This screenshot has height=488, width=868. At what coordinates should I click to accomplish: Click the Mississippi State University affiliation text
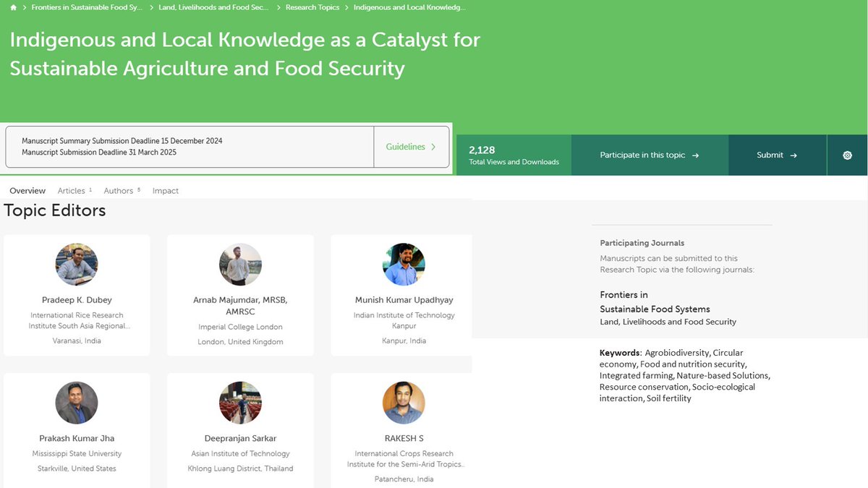click(x=77, y=454)
